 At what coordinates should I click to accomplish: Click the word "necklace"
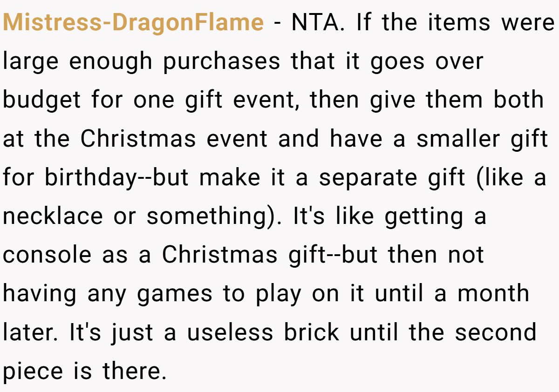[53, 216]
